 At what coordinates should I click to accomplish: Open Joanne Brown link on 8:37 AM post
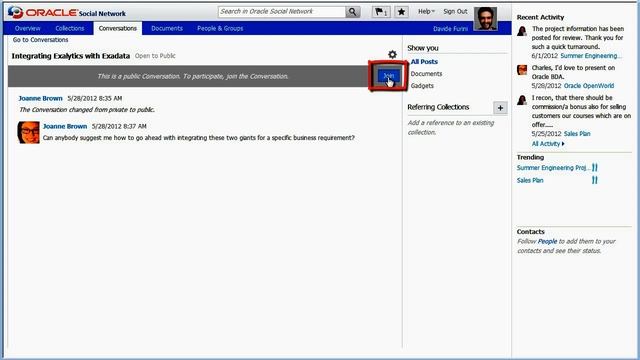pyautogui.click(x=65, y=126)
